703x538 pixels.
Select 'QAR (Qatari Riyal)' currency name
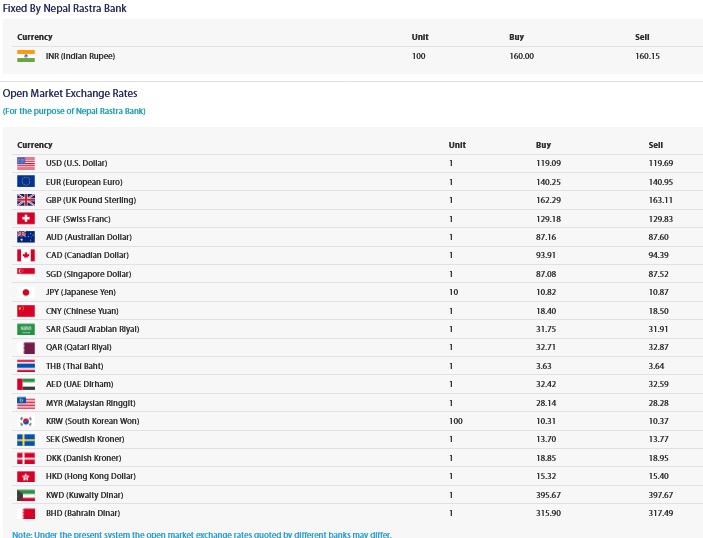pyautogui.click(x=78, y=347)
